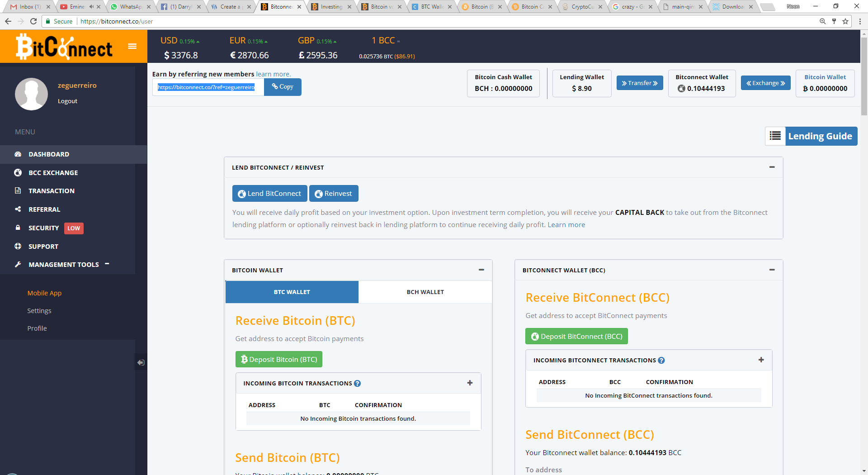This screenshot has height=475, width=868.
Task: Click the username zeguerreiro
Action: tap(77, 85)
